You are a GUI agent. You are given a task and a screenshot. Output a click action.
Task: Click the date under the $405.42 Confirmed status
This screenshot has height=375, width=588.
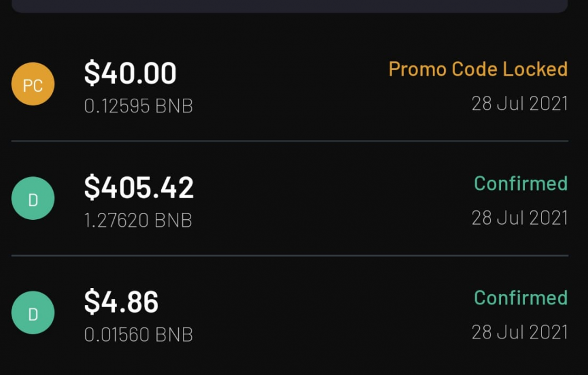[x=520, y=218]
